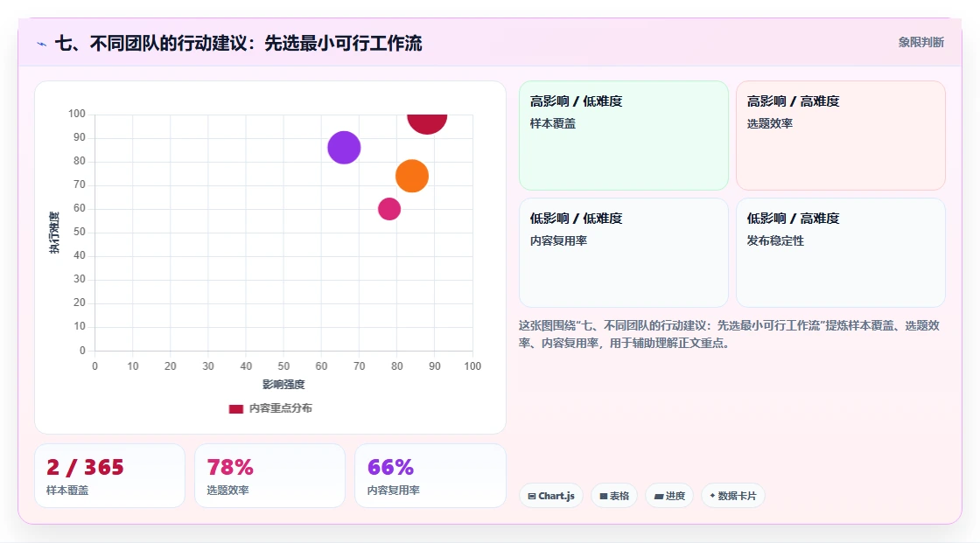Viewport: 980px width, 543px height.
Task: Click the 数据卡片 tag chip
Action: click(733, 496)
